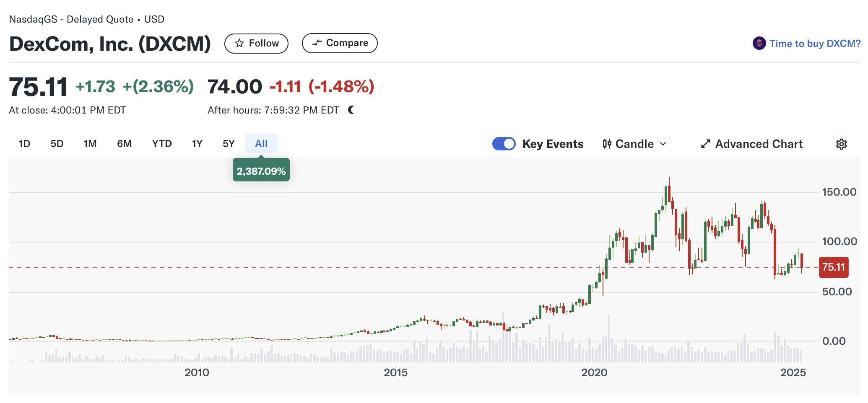Viewport: 868px width, 403px height.
Task: Click the candlestick chart type icon
Action: point(607,144)
